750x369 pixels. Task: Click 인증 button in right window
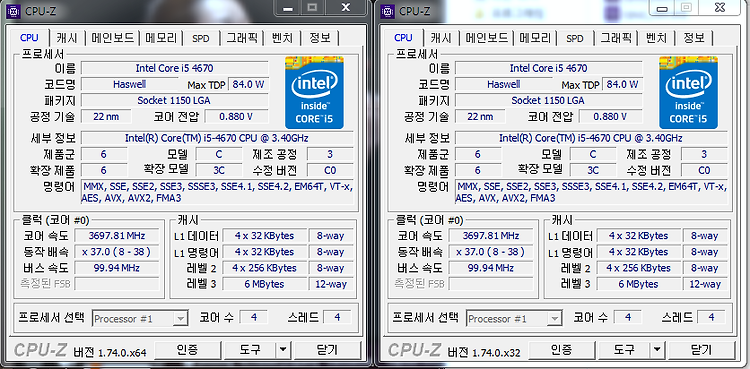tap(561, 349)
